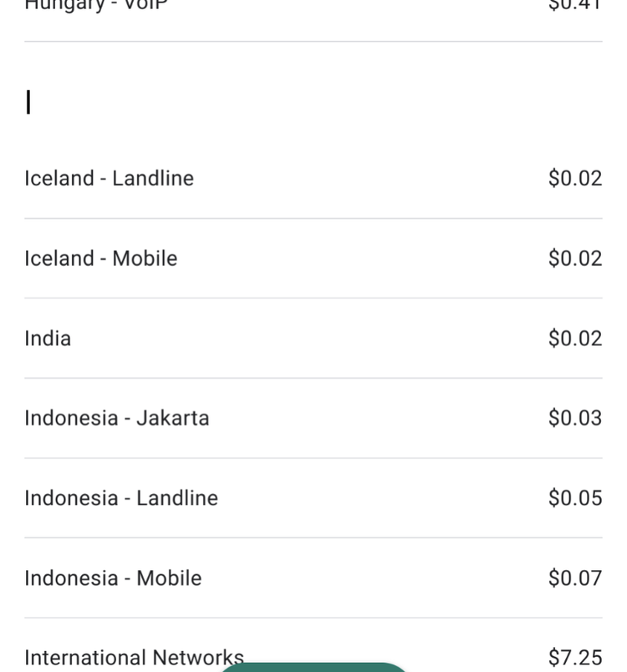Tap the green button at bottom
The image size is (627, 672).
[313, 667]
